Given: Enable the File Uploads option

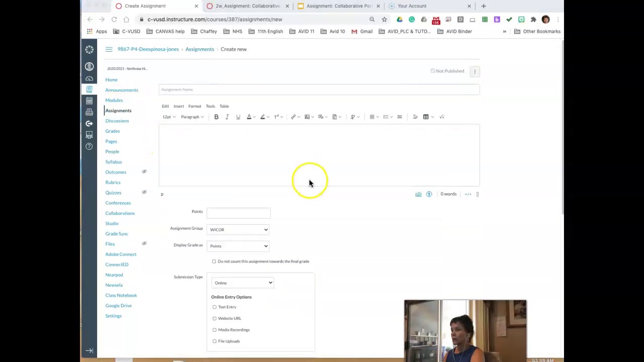Looking at the screenshot, I should [214, 341].
